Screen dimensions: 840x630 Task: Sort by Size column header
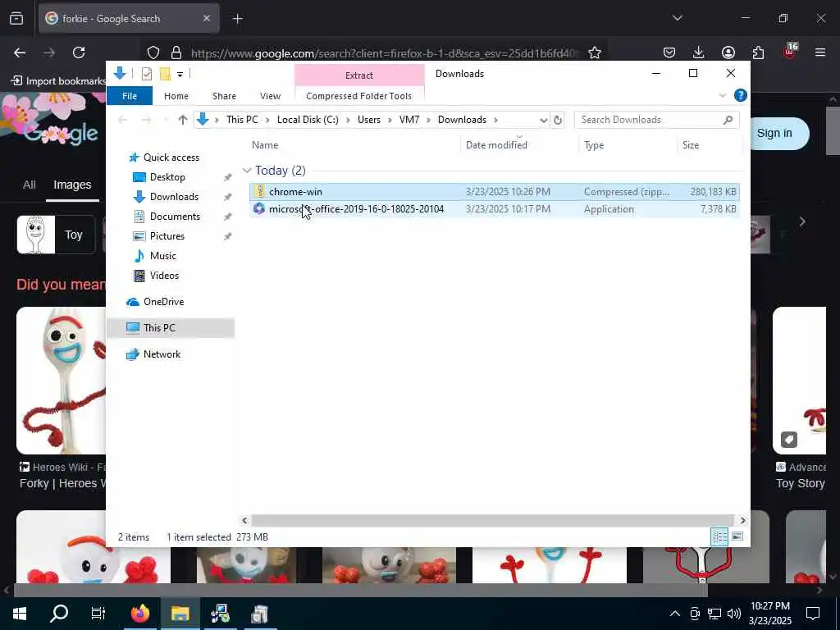click(x=691, y=145)
